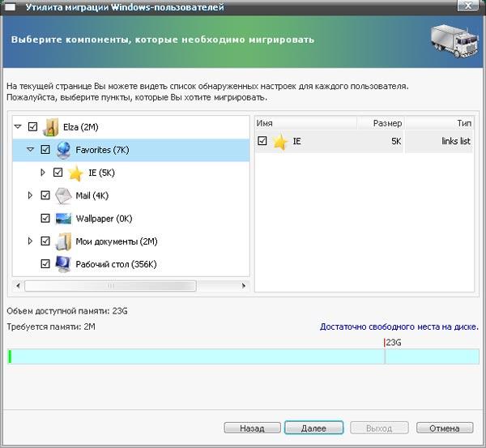The height and width of the screenshot is (448, 486).
Task: Collapse the Elza tree node
Action: (x=18, y=126)
